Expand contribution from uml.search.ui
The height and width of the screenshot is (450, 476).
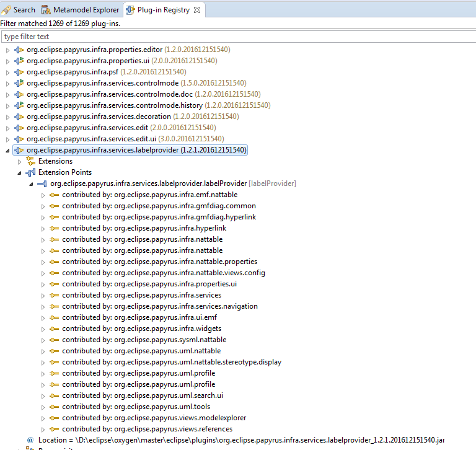tap(43, 396)
